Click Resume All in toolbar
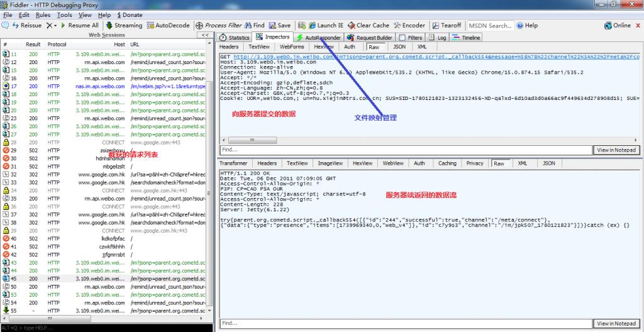This screenshot has height=332, width=644. [x=80, y=26]
